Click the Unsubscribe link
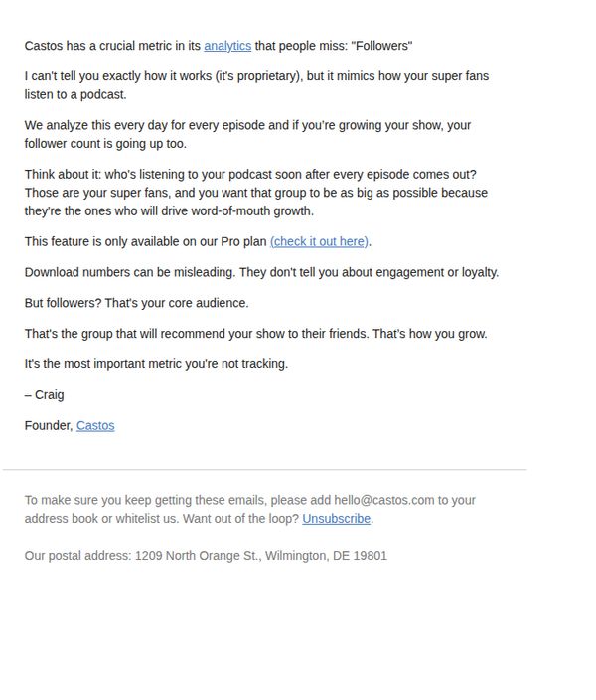The image size is (596, 700). coord(336,519)
